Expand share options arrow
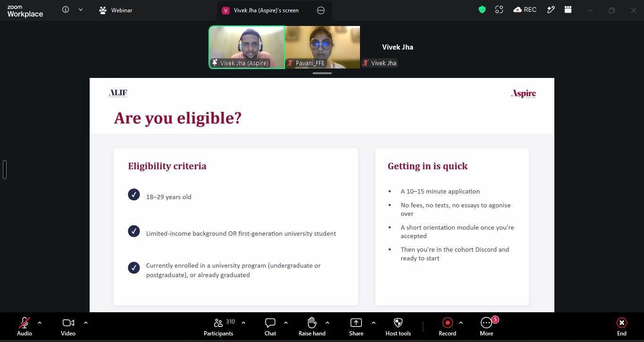Viewport: 644px width, 342px height. 374,323
